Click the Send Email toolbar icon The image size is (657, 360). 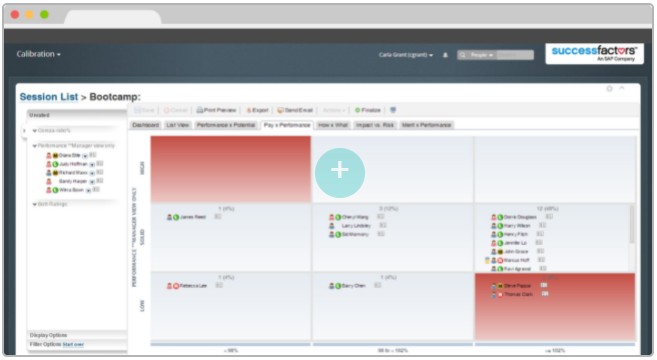point(280,110)
